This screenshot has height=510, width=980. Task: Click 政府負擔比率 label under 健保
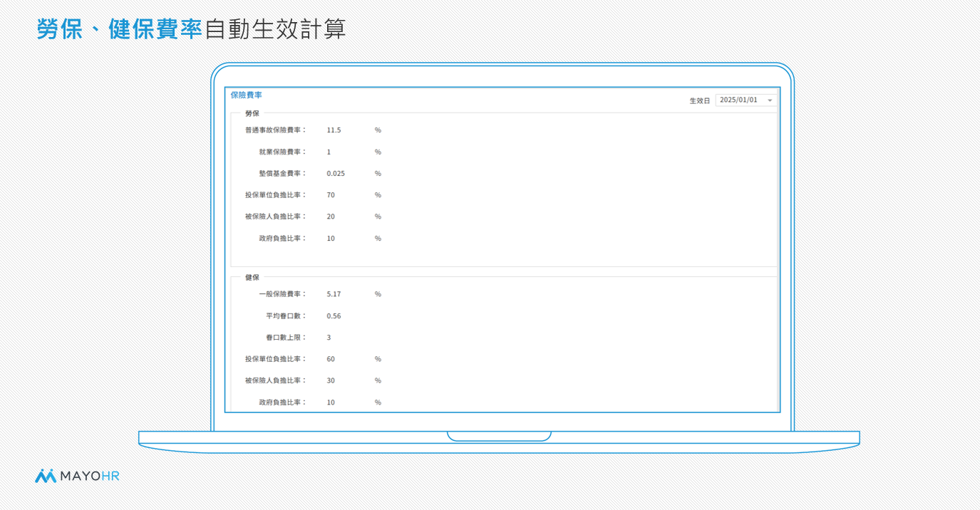282,402
